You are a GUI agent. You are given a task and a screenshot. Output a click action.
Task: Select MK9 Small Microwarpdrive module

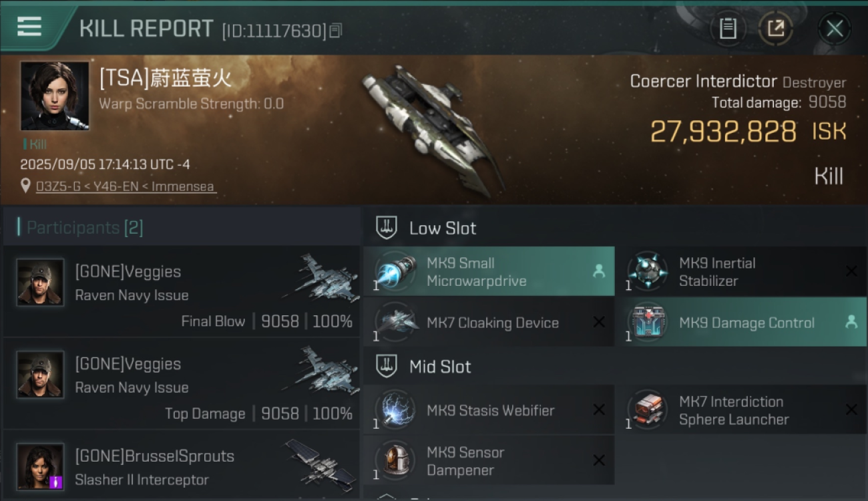click(489, 271)
